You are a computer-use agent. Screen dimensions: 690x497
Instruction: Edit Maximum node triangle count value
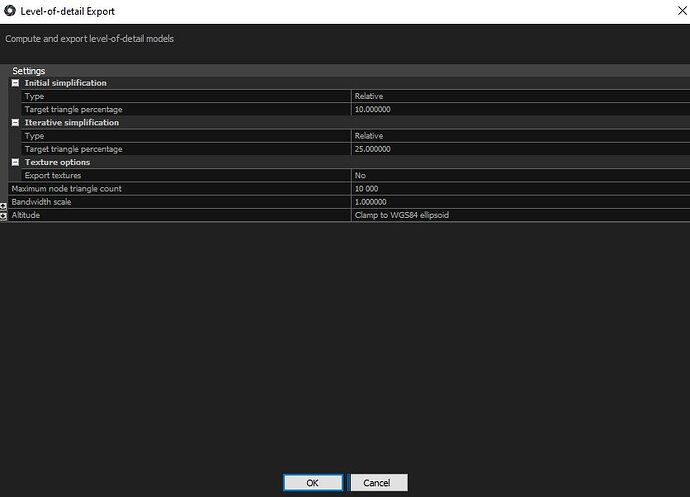(521, 188)
